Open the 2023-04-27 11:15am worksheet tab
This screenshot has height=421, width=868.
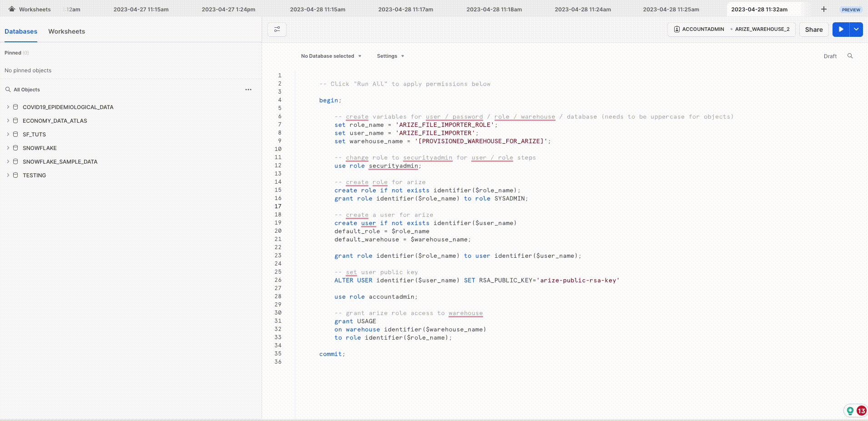141,9
